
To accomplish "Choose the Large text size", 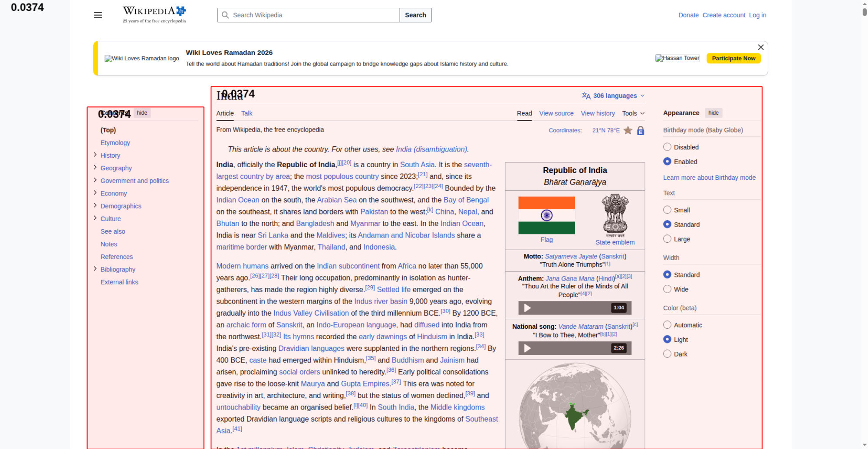I will click(x=667, y=239).
